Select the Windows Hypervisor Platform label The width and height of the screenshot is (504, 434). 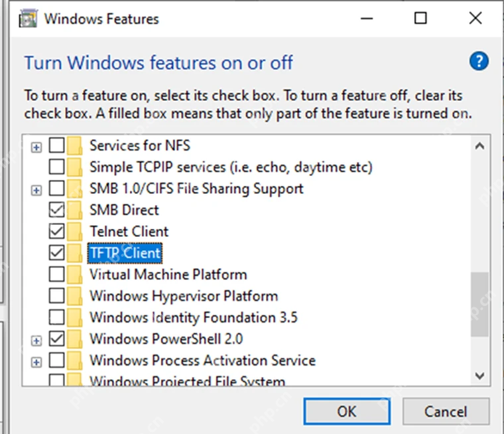[x=184, y=296]
